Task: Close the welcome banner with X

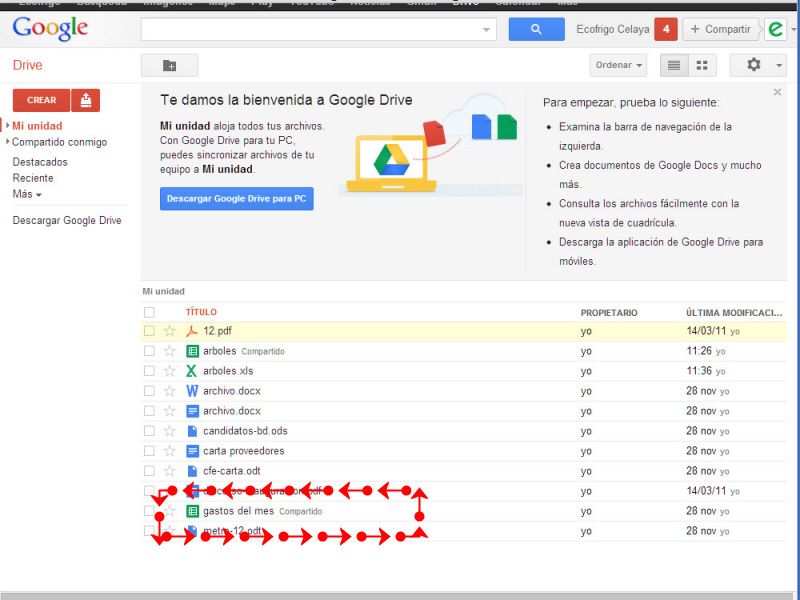Action: pos(777,92)
